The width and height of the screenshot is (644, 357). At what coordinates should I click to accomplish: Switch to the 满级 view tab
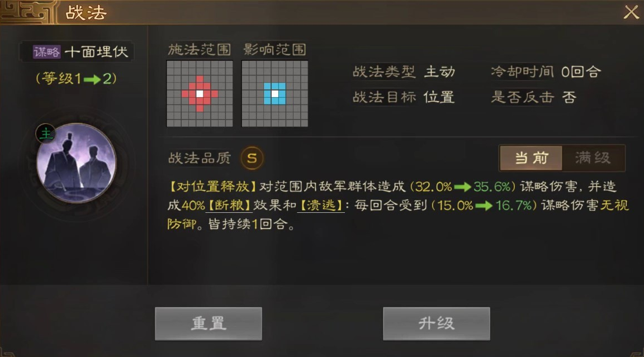(x=593, y=158)
